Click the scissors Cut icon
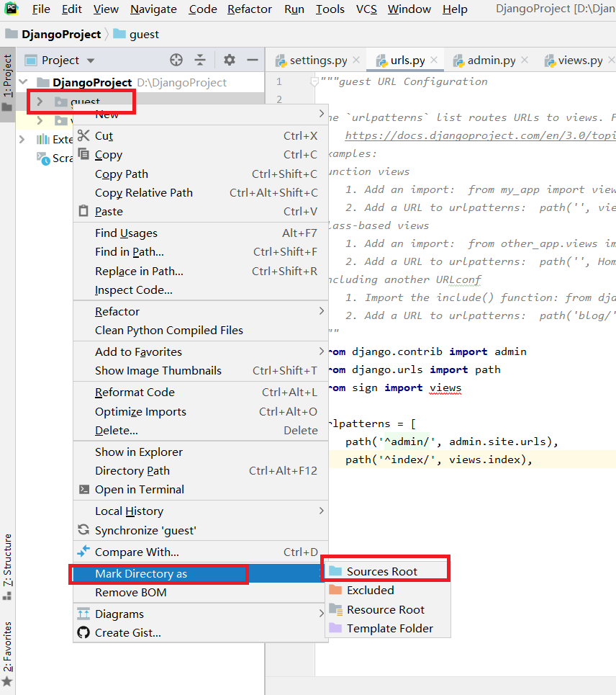 [83, 135]
